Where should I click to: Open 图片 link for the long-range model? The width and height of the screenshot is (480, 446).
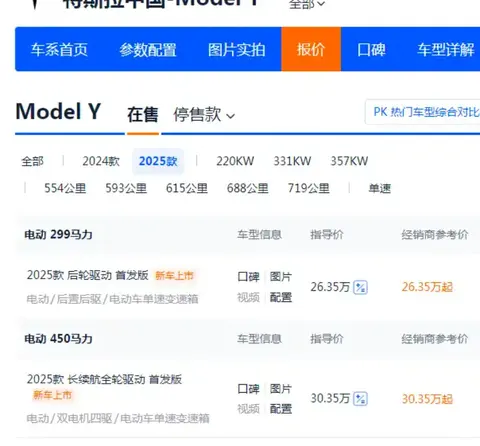(281, 389)
